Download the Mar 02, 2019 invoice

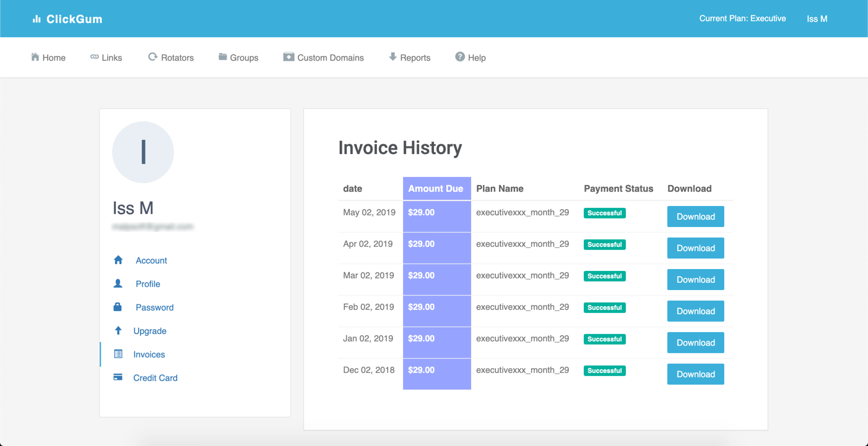pyautogui.click(x=695, y=280)
